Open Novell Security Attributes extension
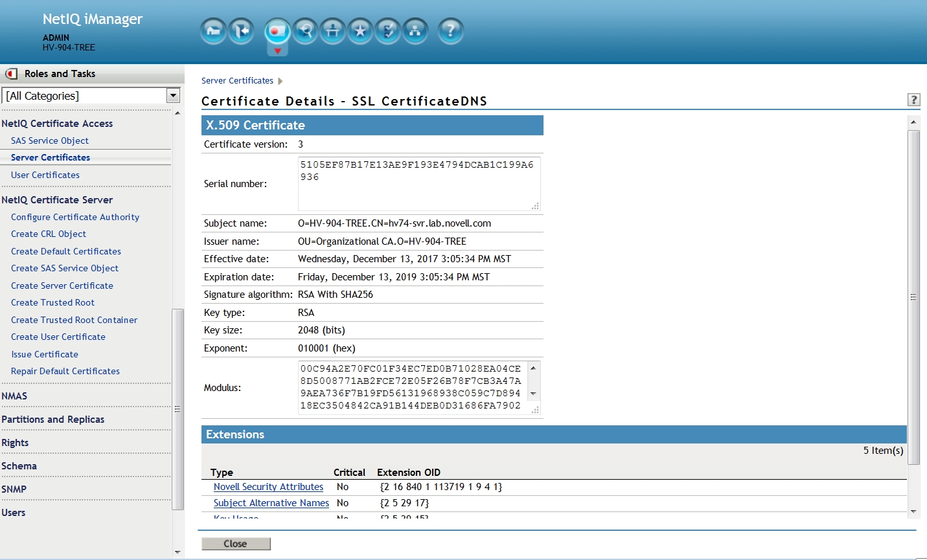 point(268,487)
